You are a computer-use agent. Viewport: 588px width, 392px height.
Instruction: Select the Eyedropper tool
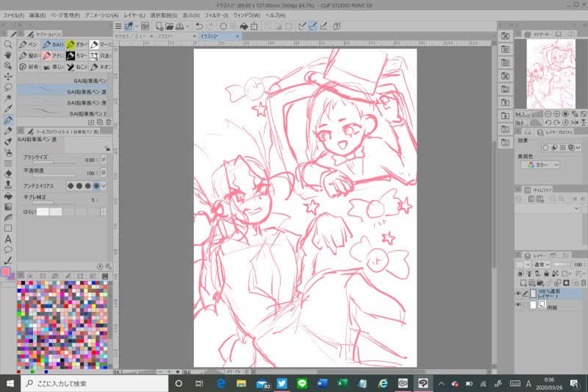coord(8,109)
